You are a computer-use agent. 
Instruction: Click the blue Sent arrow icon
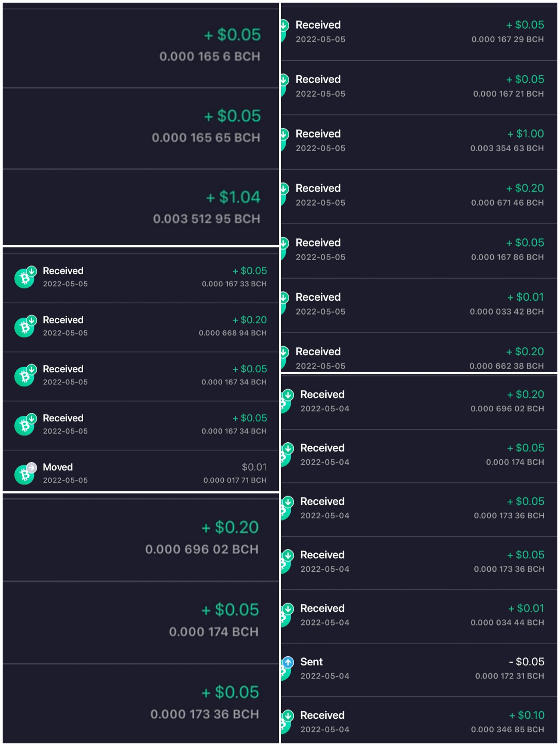pyautogui.click(x=288, y=662)
